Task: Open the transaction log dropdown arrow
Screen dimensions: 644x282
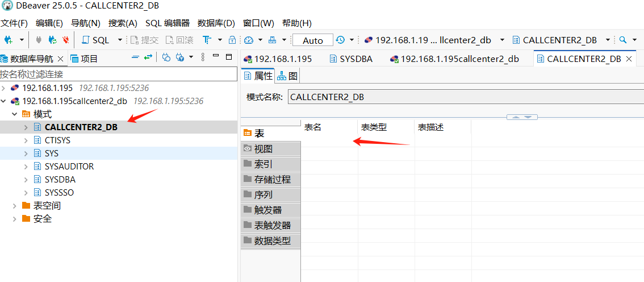Action: click(x=352, y=40)
